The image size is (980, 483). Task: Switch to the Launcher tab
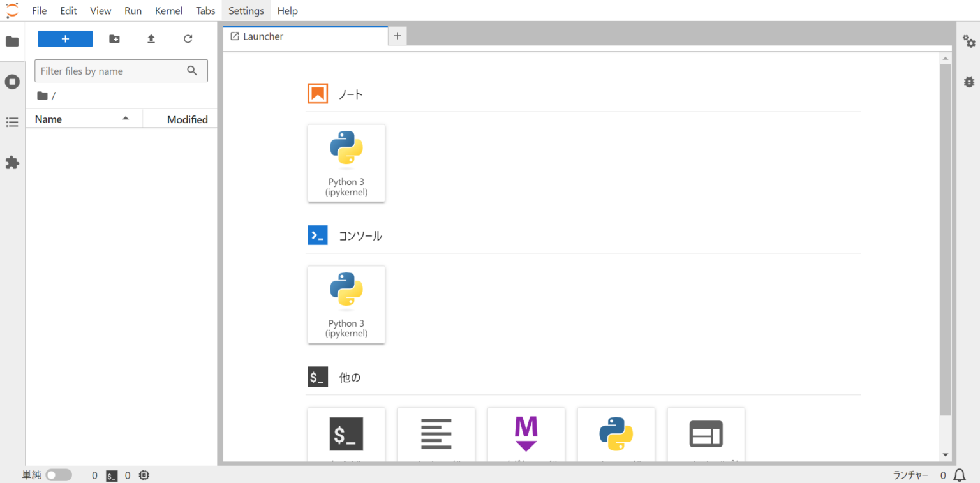[263, 36]
